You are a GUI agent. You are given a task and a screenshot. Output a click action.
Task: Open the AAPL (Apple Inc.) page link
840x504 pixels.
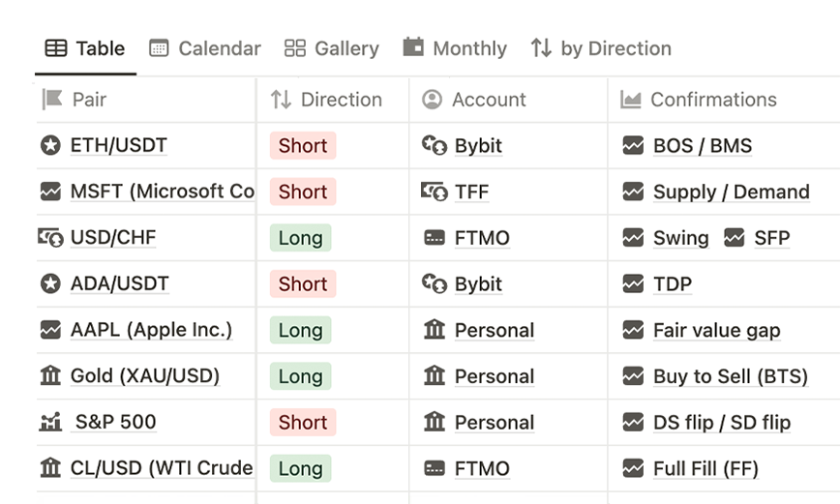click(151, 330)
